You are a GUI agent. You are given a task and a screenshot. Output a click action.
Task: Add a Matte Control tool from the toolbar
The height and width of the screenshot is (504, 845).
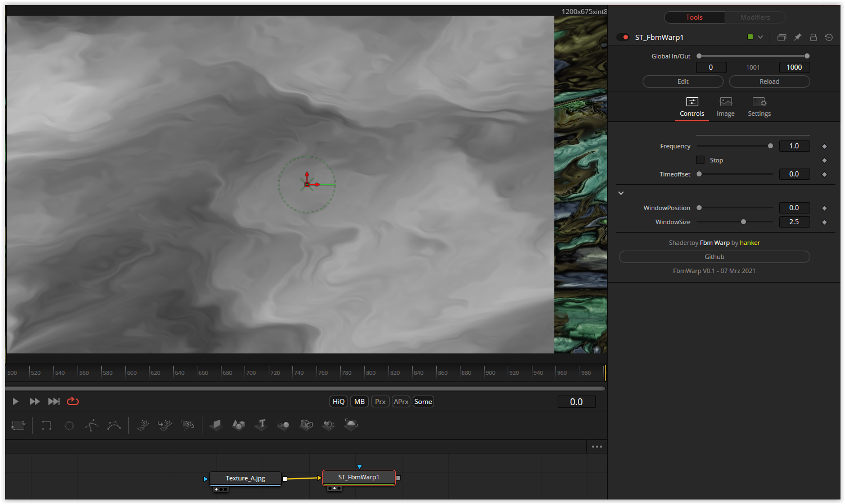19,425
